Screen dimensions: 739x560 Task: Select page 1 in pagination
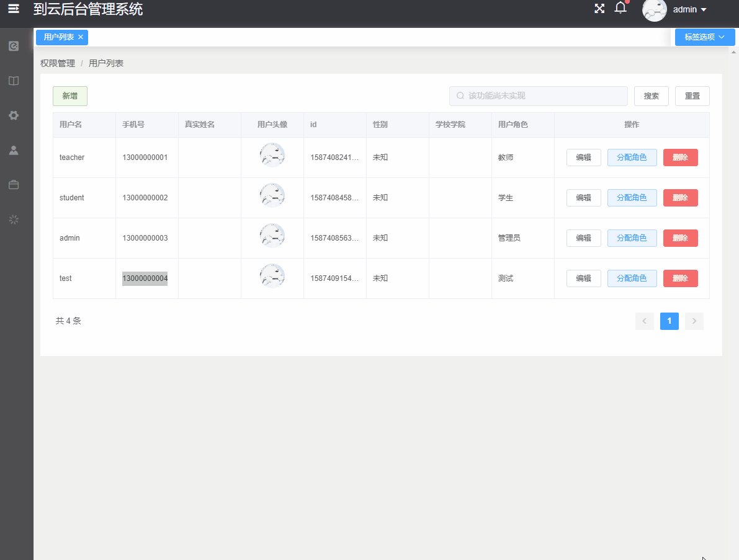pyautogui.click(x=670, y=321)
